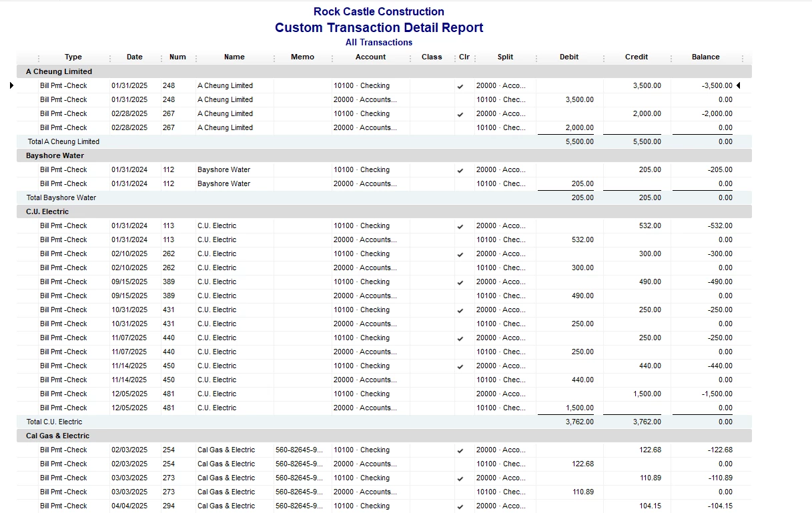Select the Custom Transaction Detail Report heading
This screenshot has width=812, height=513.
(379, 27)
